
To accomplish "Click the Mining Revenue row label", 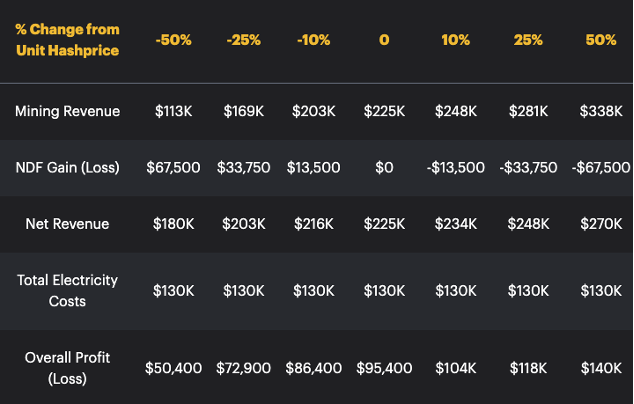I will (x=67, y=111).
